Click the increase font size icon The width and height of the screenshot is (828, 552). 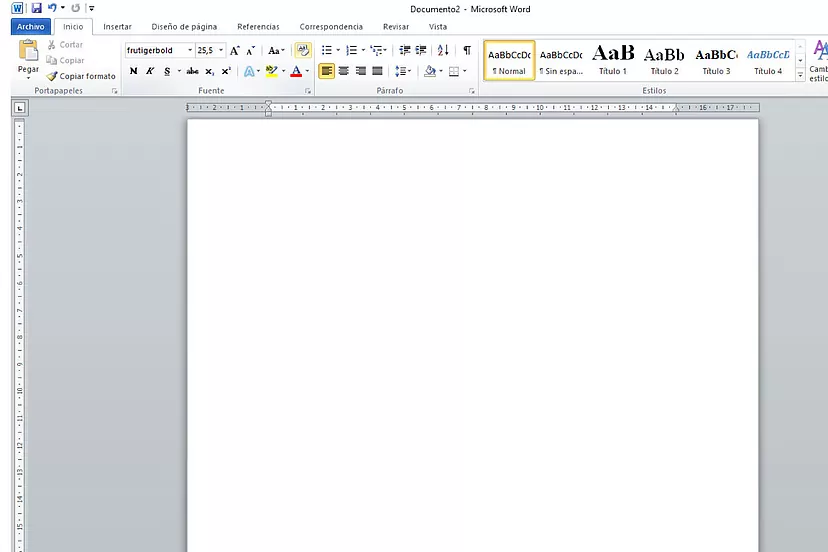click(x=235, y=50)
